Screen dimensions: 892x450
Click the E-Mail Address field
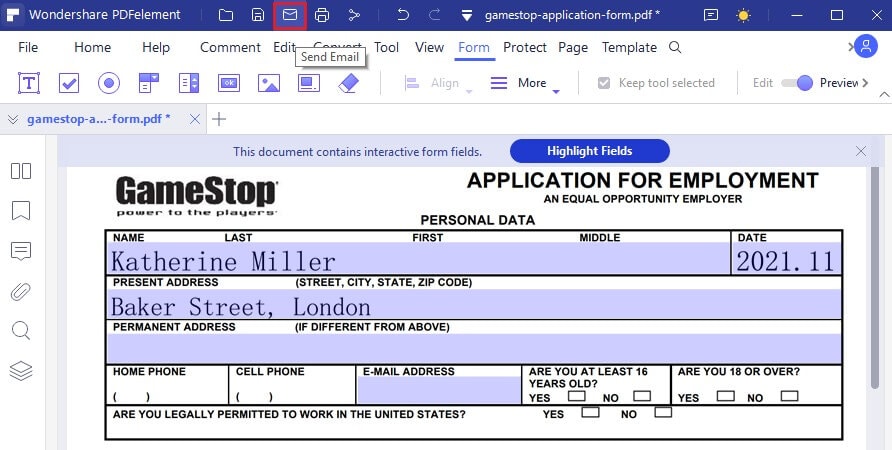(x=439, y=390)
